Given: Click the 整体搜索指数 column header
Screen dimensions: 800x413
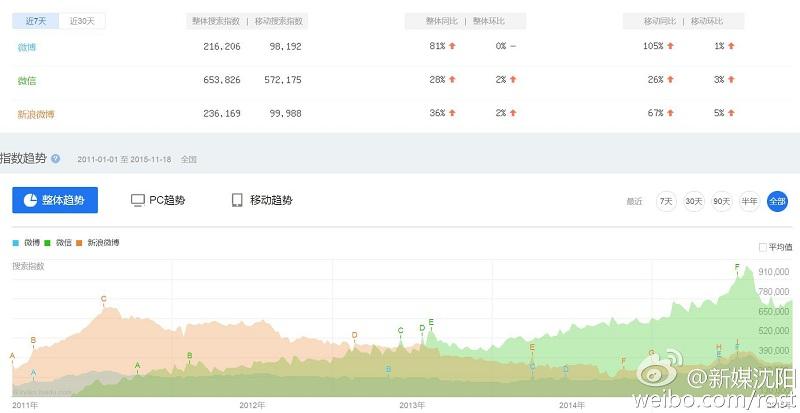Looking at the screenshot, I should (x=216, y=21).
